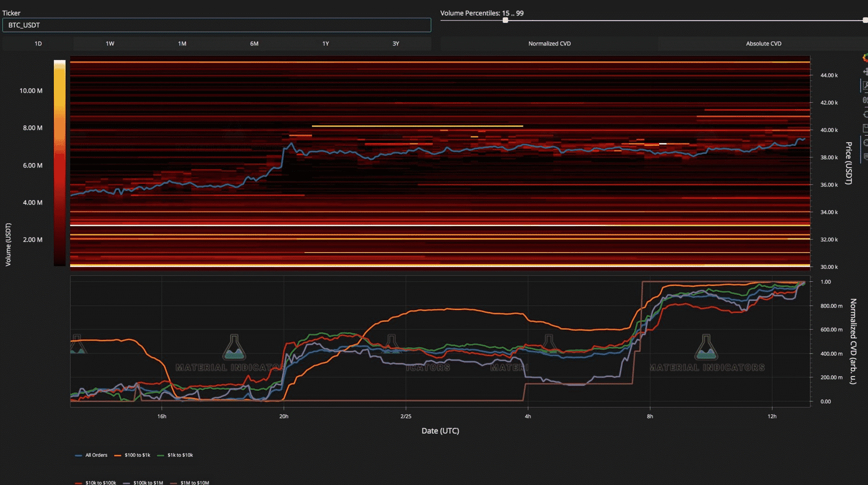
Task: Open the BTC_USDT ticker combo box
Action: [x=217, y=25]
